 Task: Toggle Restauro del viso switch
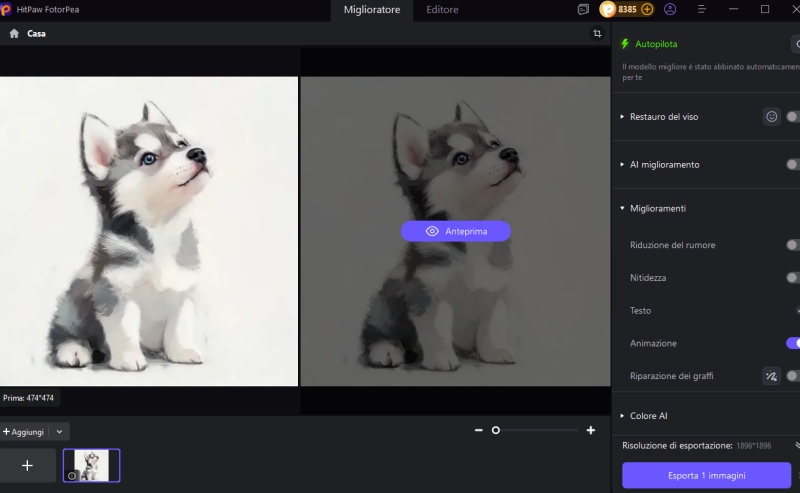[793, 117]
